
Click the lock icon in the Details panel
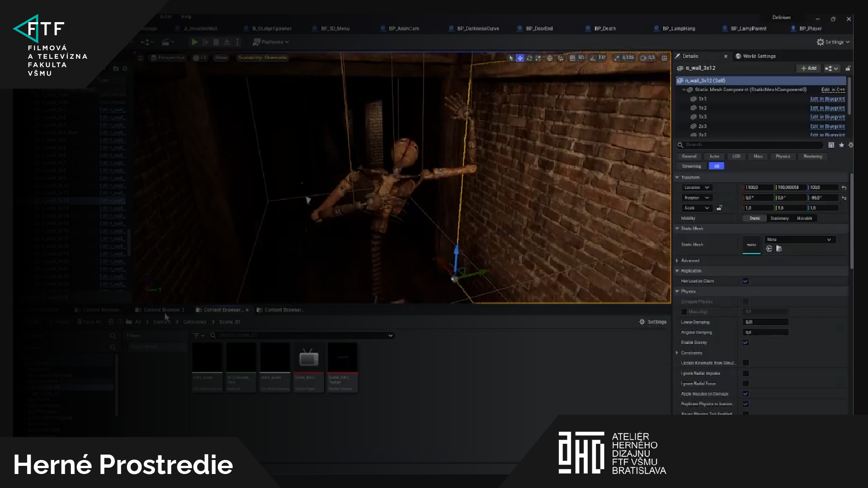pos(848,68)
